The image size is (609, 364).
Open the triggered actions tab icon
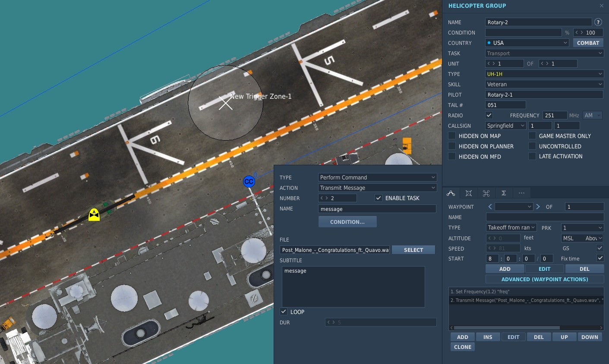469,193
